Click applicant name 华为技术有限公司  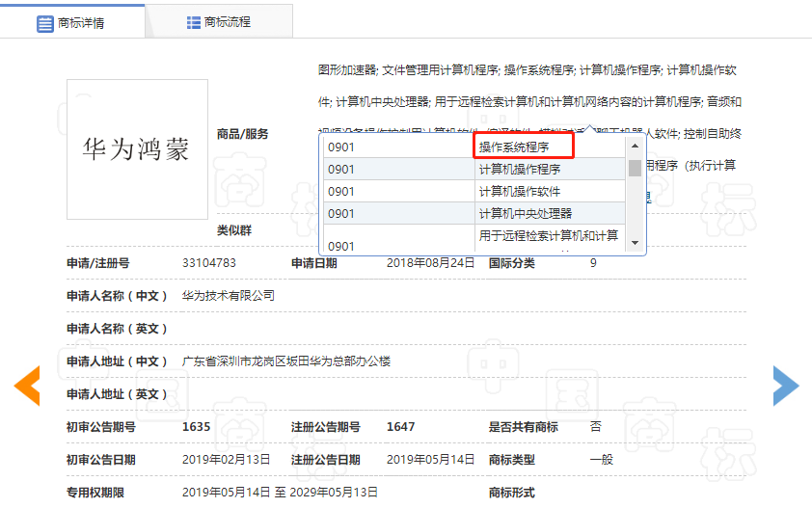click(x=229, y=295)
